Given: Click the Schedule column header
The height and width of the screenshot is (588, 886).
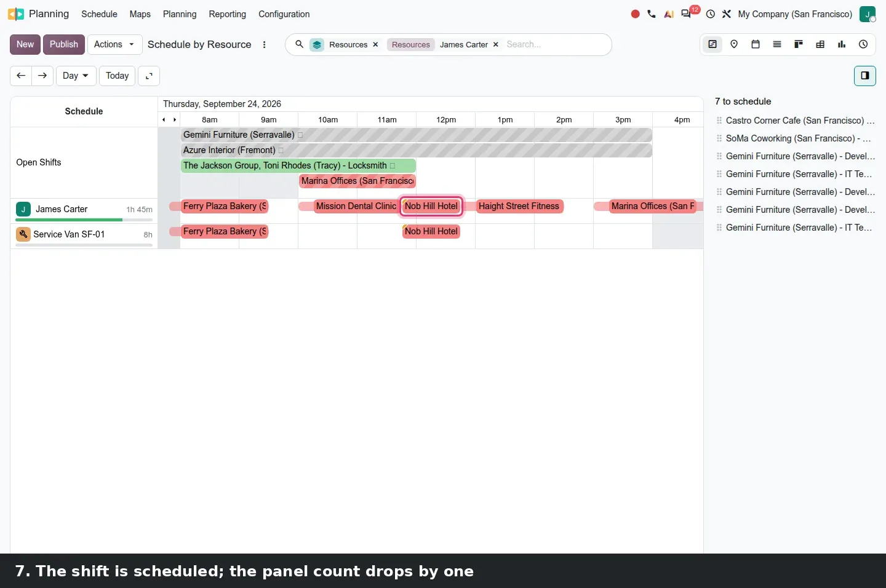Looking at the screenshot, I should pos(84,111).
